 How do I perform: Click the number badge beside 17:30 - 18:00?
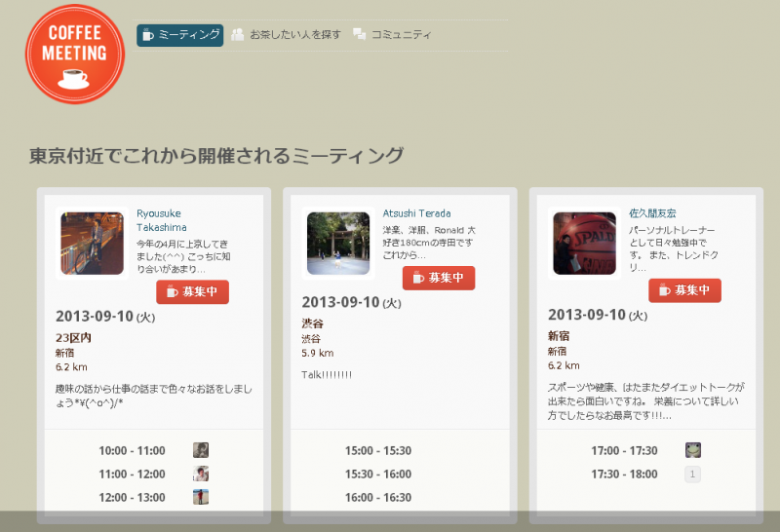click(693, 475)
